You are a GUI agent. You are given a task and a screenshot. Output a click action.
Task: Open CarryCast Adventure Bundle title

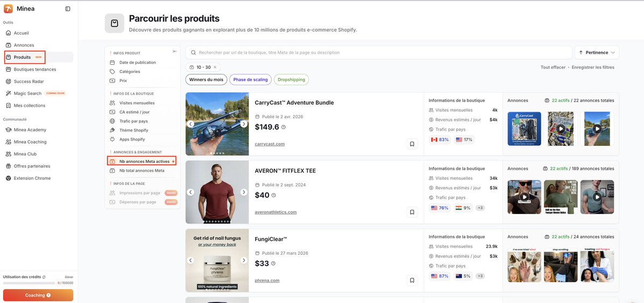pyautogui.click(x=294, y=102)
